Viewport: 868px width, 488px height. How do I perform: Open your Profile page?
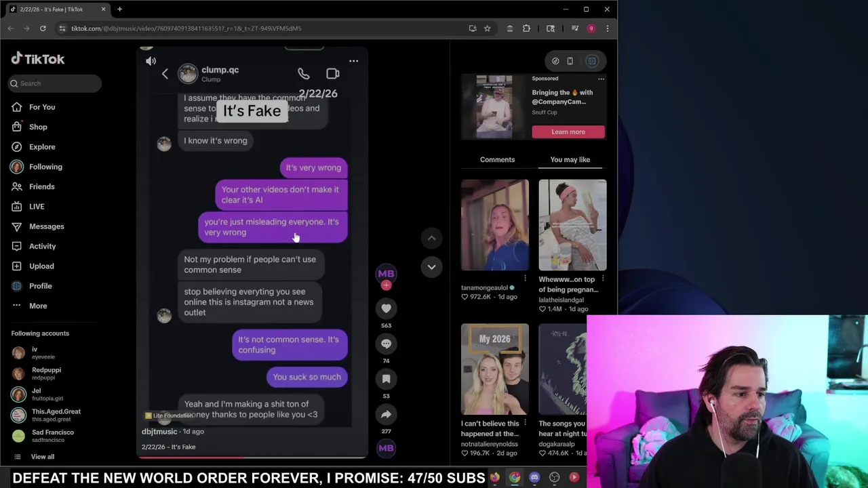[40, 286]
